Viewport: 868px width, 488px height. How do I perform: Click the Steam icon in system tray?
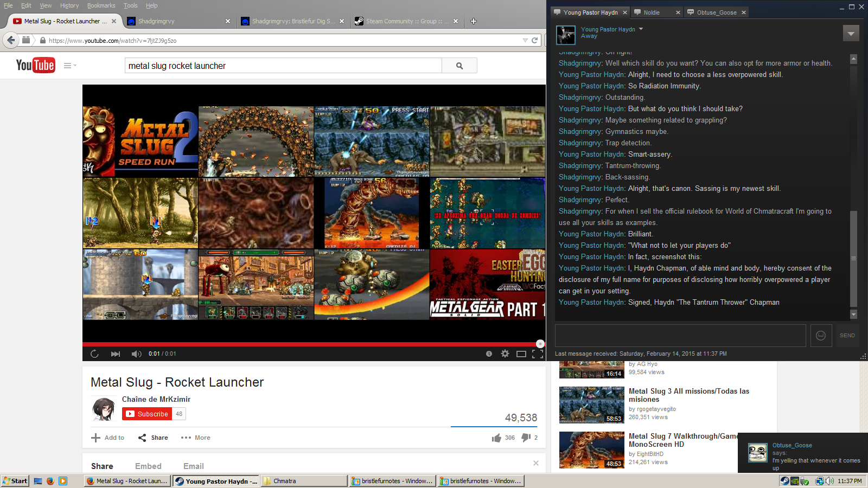click(784, 481)
